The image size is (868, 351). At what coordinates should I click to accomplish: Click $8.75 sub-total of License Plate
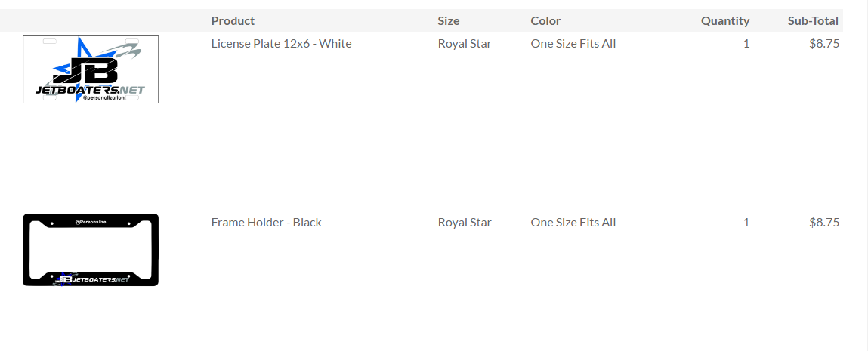pyautogui.click(x=823, y=44)
